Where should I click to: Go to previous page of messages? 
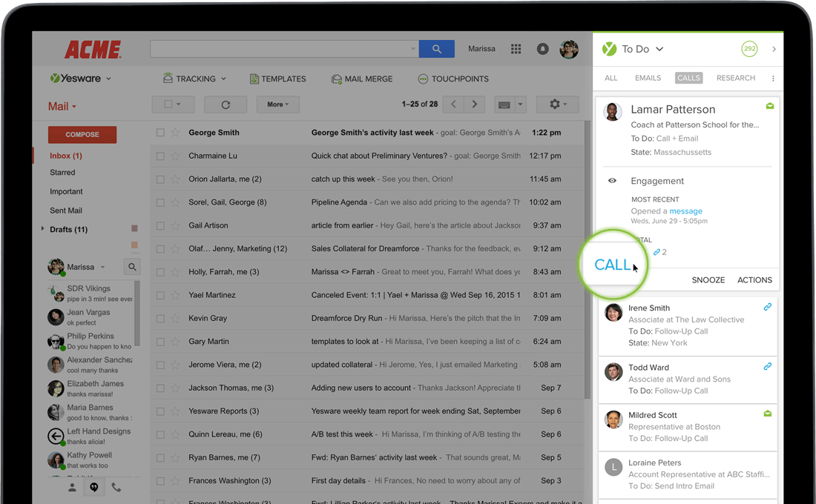coord(453,104)
